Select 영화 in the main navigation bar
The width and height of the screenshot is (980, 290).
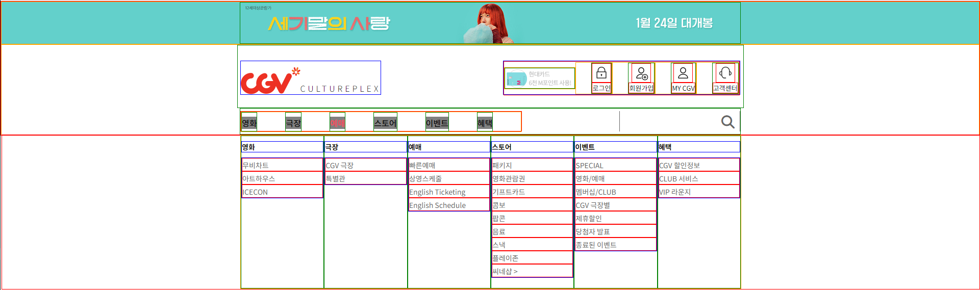pos(249,123)
